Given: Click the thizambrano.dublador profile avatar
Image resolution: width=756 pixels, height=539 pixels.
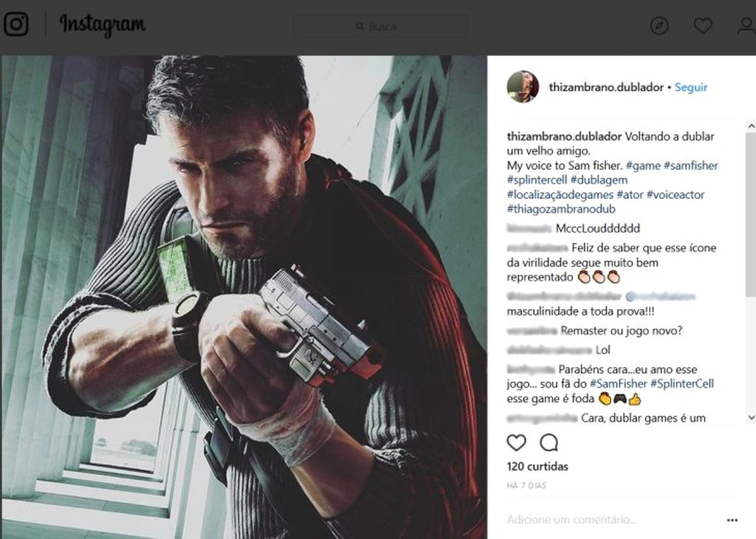Looking at the screenshot, I should [523, 87].
